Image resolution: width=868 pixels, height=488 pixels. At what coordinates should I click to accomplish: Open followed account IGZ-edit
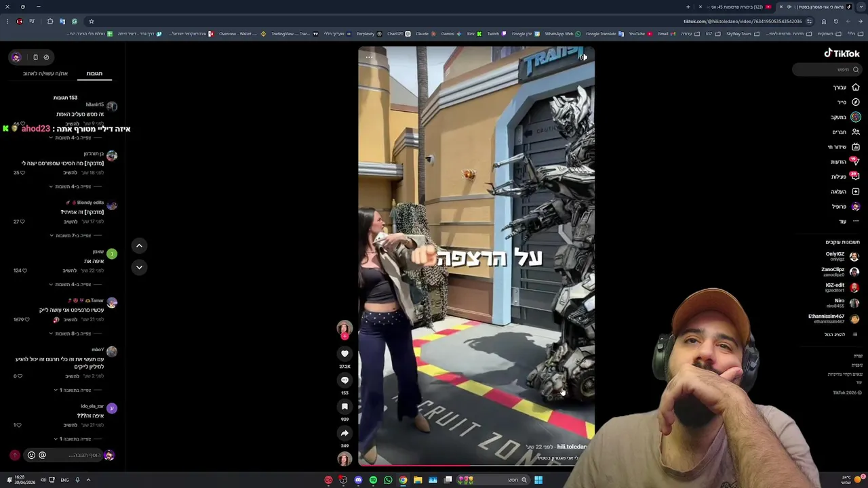coord(842,287)
